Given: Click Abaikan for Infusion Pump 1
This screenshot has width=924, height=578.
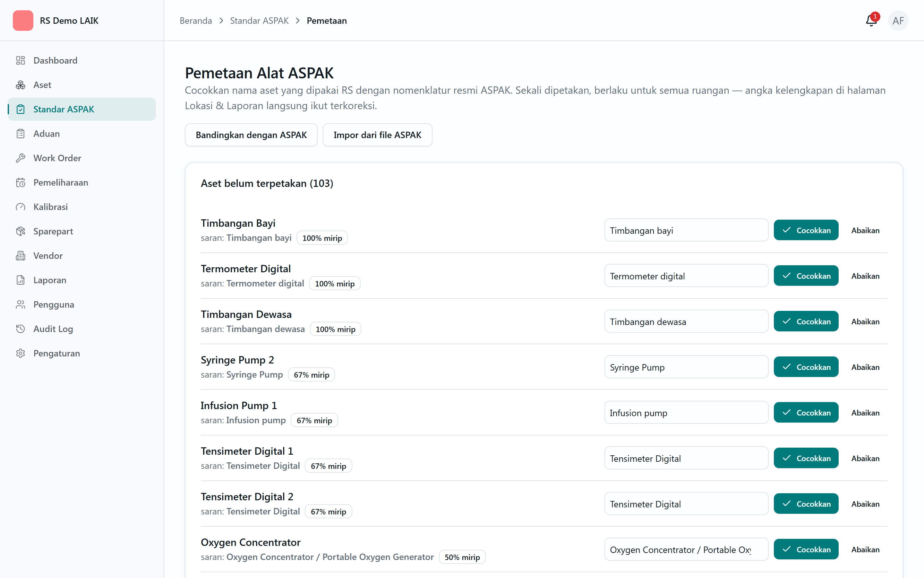Looking at the screenshot, I should [865, 413].
